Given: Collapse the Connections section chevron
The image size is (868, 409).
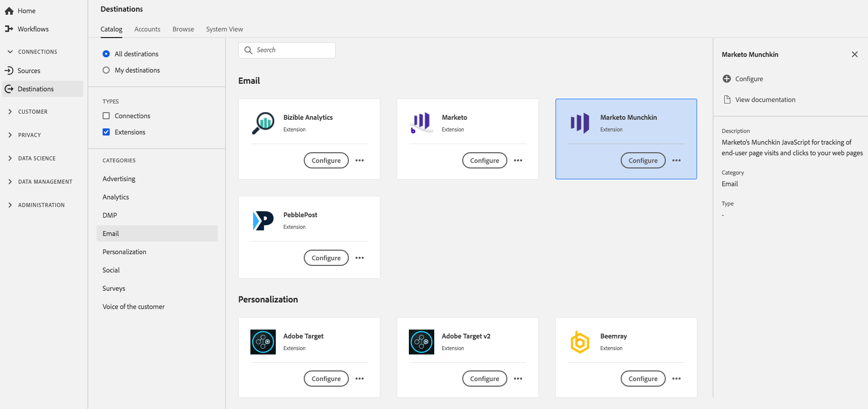Looking at the screenshot, I should click(10, 52).
